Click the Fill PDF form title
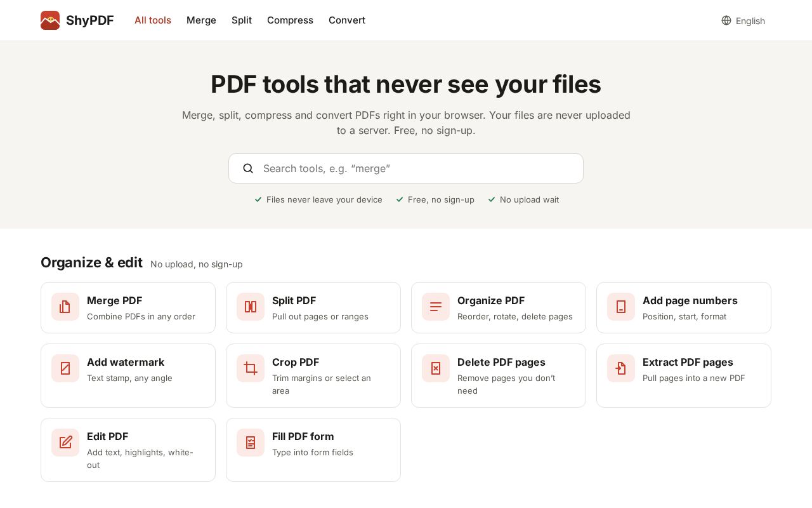 pyautogui.click(x=303, y=436)
